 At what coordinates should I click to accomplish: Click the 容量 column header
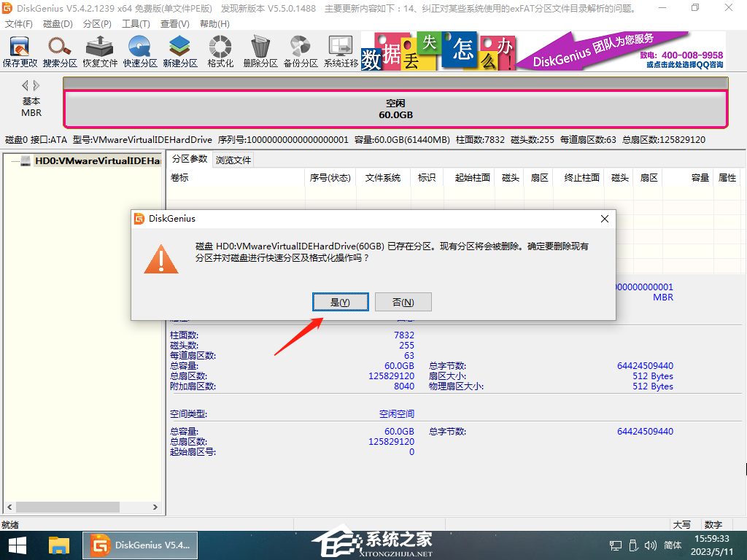click(x=687, y=178)
